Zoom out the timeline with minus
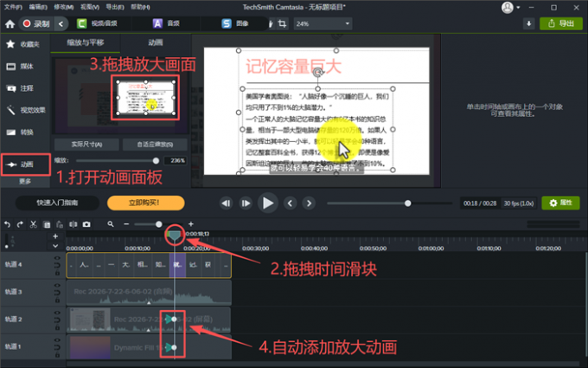 (x=126, y=224)
